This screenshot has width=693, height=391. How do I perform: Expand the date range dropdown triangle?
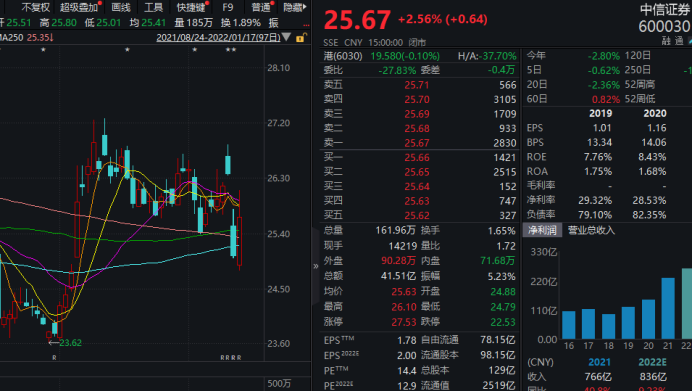tap(287, 37)
